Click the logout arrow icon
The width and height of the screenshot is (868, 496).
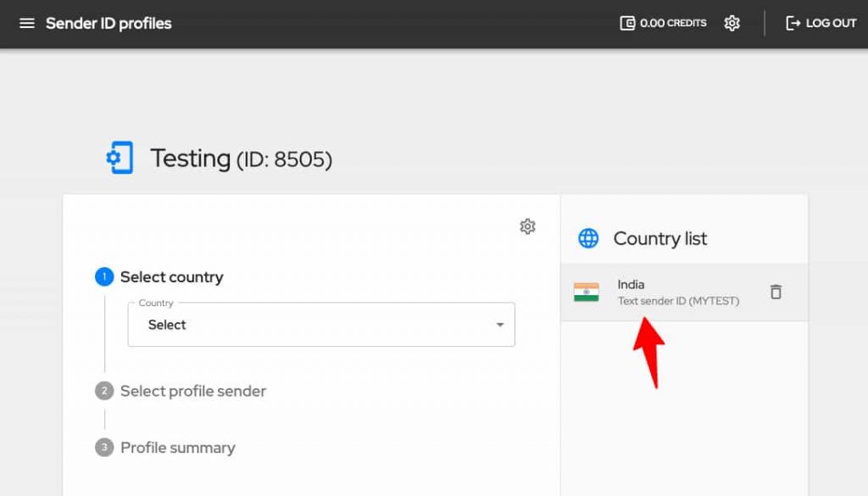coord(793,23)
